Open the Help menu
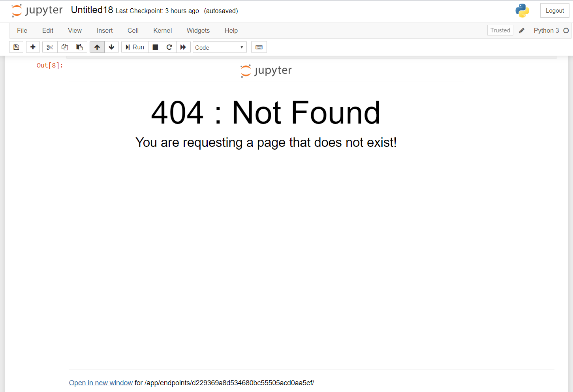The width and height of the screenshot is (573, 392). 231,30
